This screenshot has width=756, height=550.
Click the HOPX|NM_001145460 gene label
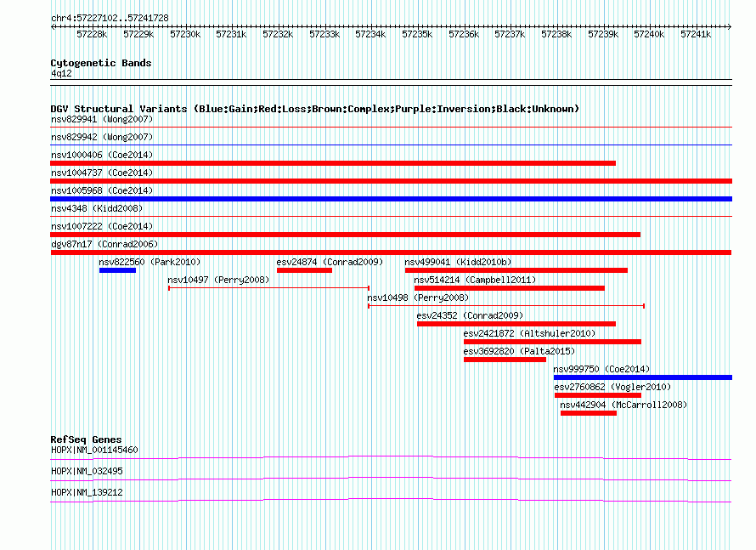pos(94,451)
